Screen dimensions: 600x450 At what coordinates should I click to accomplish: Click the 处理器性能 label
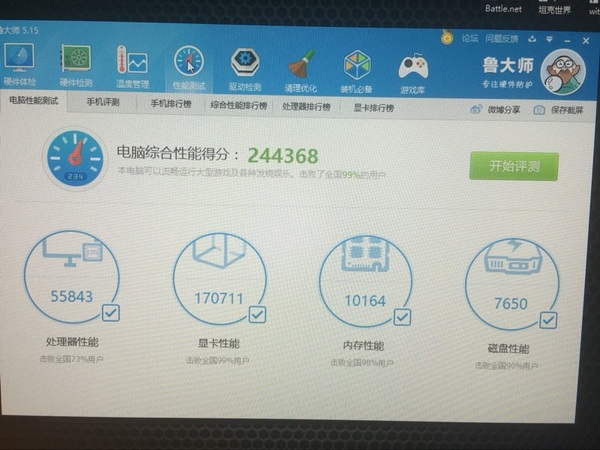coord(72,342)
